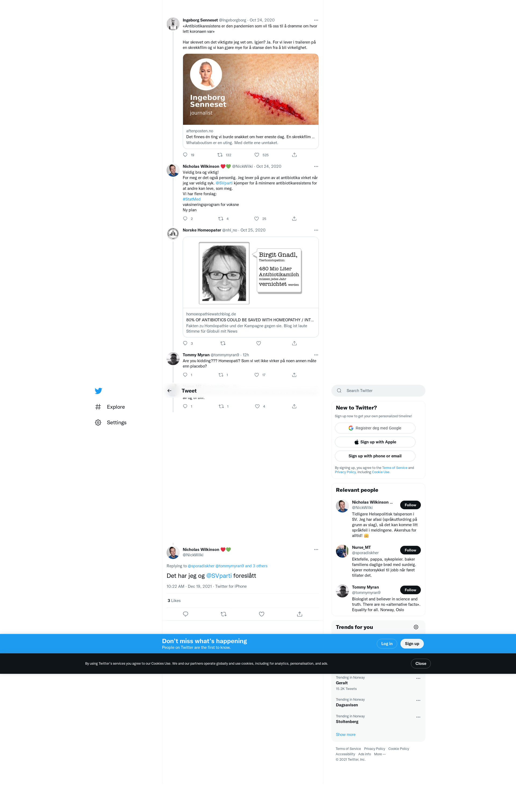Open options for Stoltenberg trend
The width and height of the screenshot is (516, 812).
(x=418, y=717)
